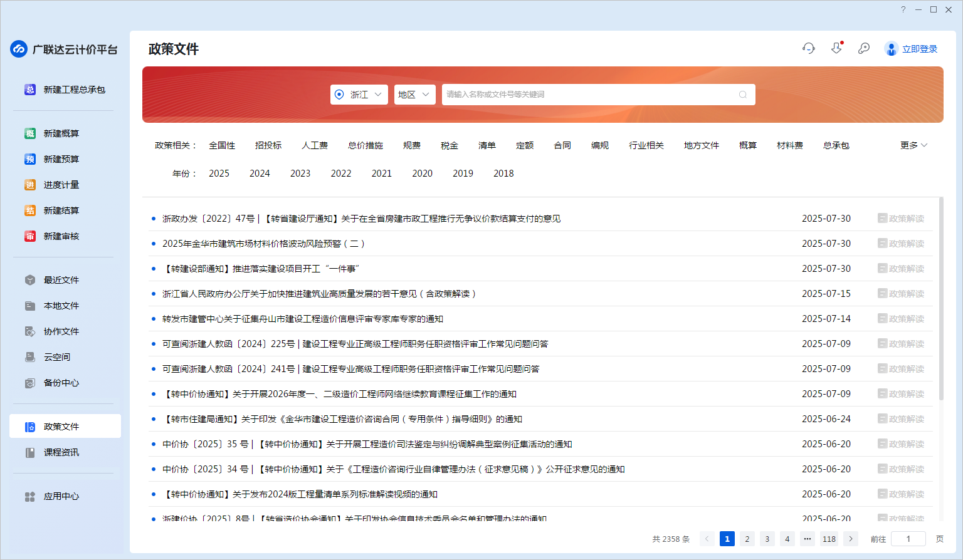963x560 pixels.
Task: Open 进度计量 in the sidebar
Action: [x=61, y=185]
